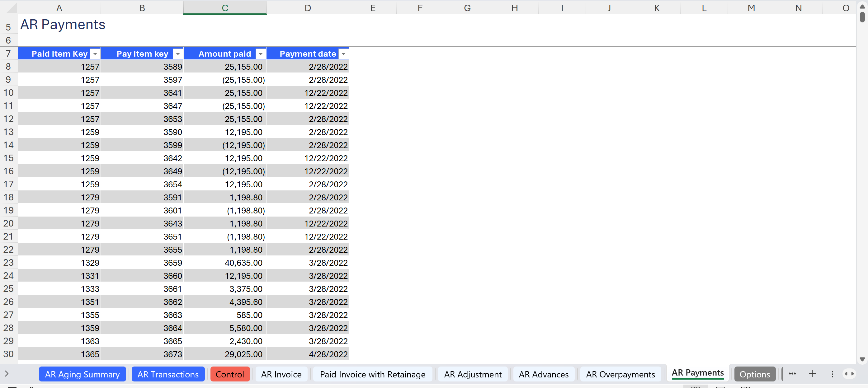Open sheet tab options vertical dots

click(832, 374)
